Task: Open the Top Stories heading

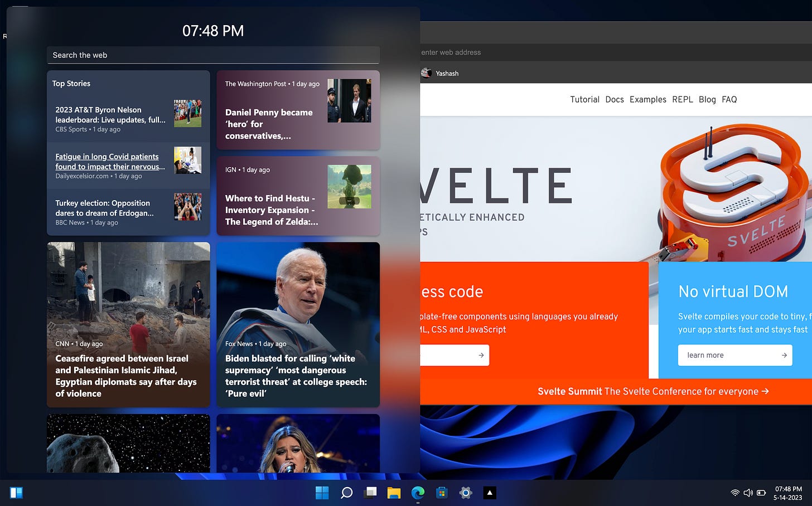Action: (71, 84)
